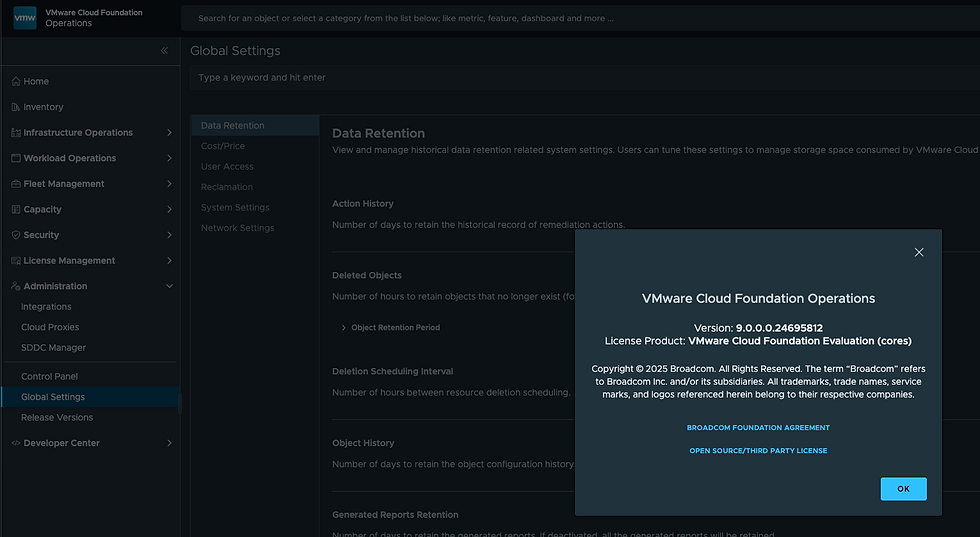Viewport: 980px width, 537px height.
Task: Click the Administration user-gear icon
Action: click(x=16, y=286)
